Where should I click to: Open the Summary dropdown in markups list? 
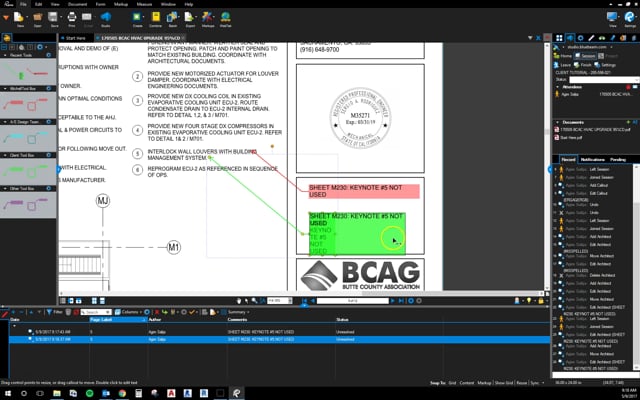237,312
